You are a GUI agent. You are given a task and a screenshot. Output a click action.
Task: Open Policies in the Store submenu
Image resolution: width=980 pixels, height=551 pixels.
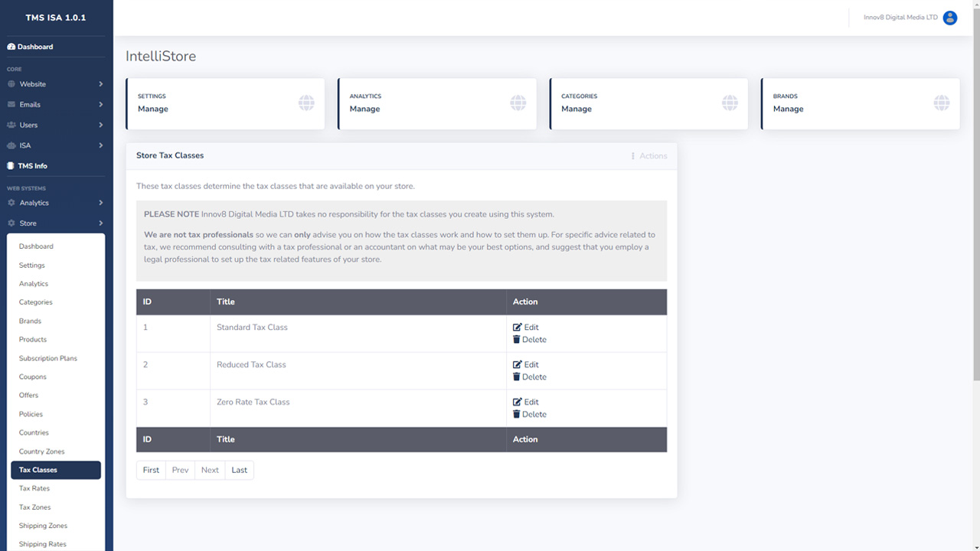[56, 414]
